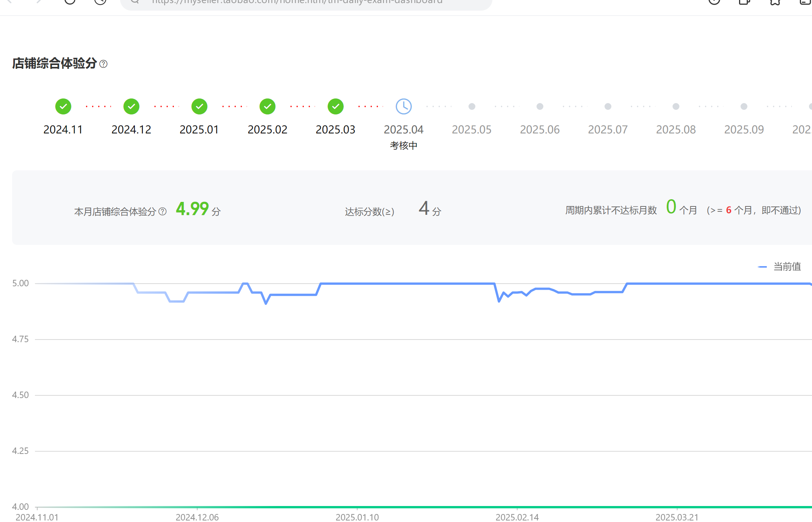
Task: Select the 2024.12 green checkmark
Action: tap(131, 106)
